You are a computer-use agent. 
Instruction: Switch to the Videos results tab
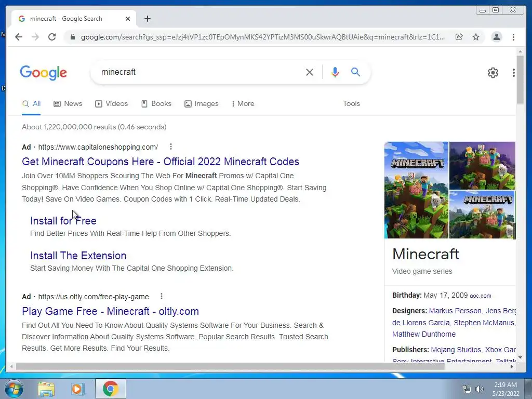pos(112,104)
